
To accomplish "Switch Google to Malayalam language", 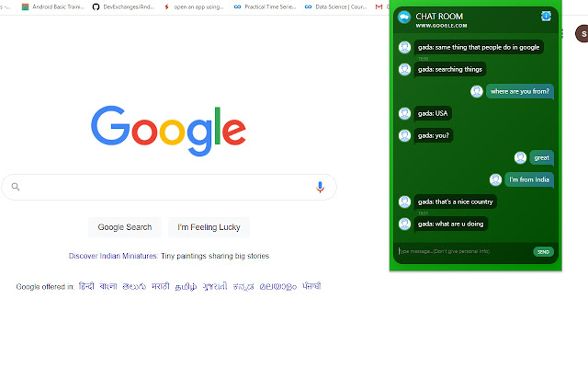I will coord(277,287).
